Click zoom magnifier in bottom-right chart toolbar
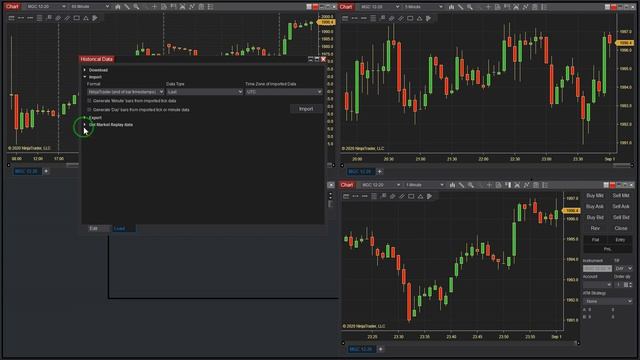640x360 pixels. point(471,185)
